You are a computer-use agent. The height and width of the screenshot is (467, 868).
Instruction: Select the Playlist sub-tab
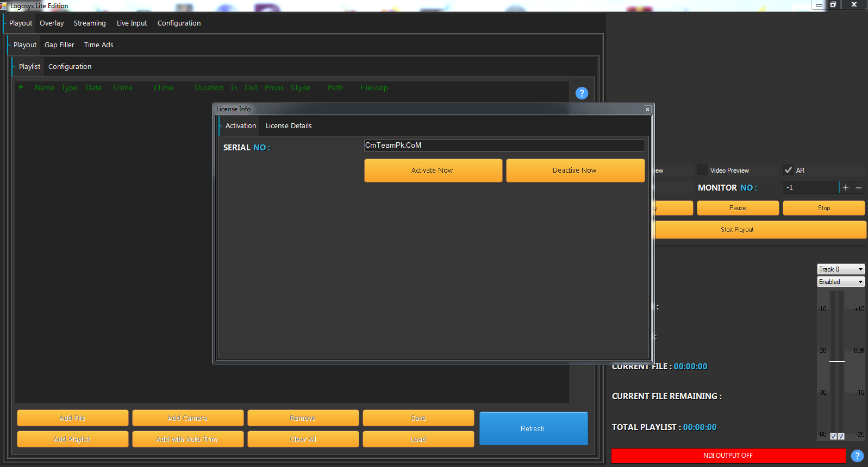click(29, 67)
